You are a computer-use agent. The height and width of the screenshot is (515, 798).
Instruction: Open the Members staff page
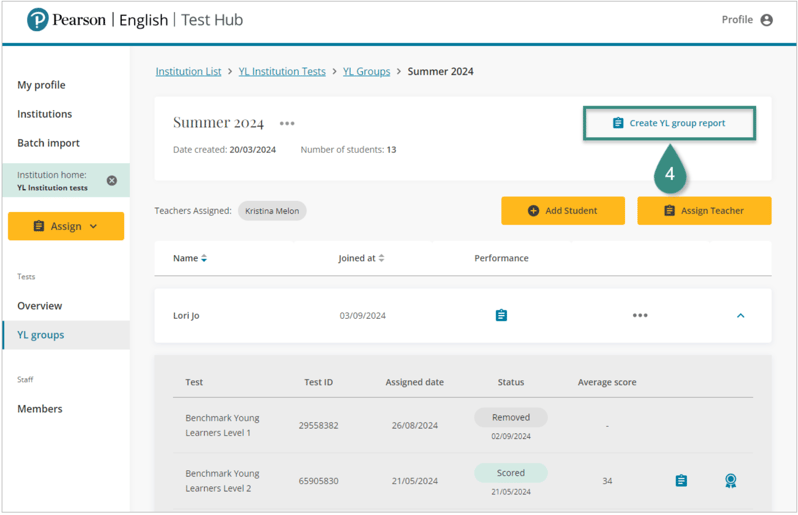click(40, 409)
